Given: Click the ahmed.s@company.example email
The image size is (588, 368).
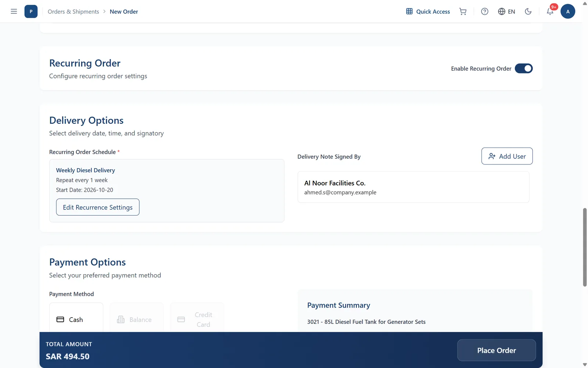Looking at the screenshot, I should 340,192.
